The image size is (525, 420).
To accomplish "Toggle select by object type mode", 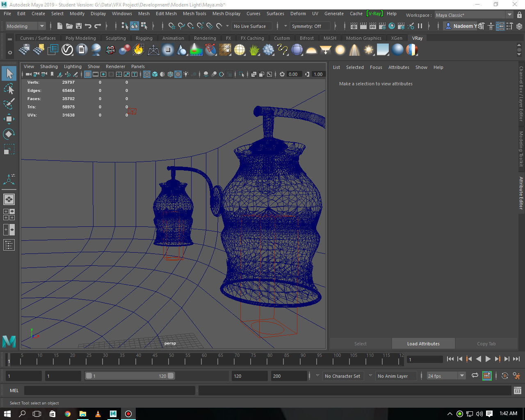I will [x=135, y=26].
